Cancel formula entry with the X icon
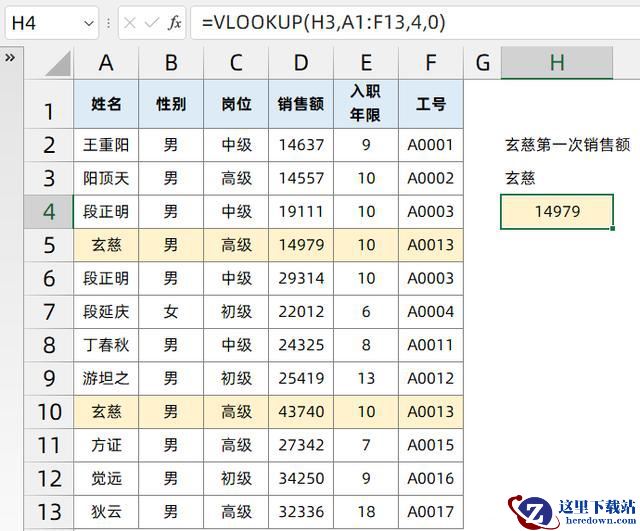Viewport: 640px width, 531px height. tap(129, 23)
